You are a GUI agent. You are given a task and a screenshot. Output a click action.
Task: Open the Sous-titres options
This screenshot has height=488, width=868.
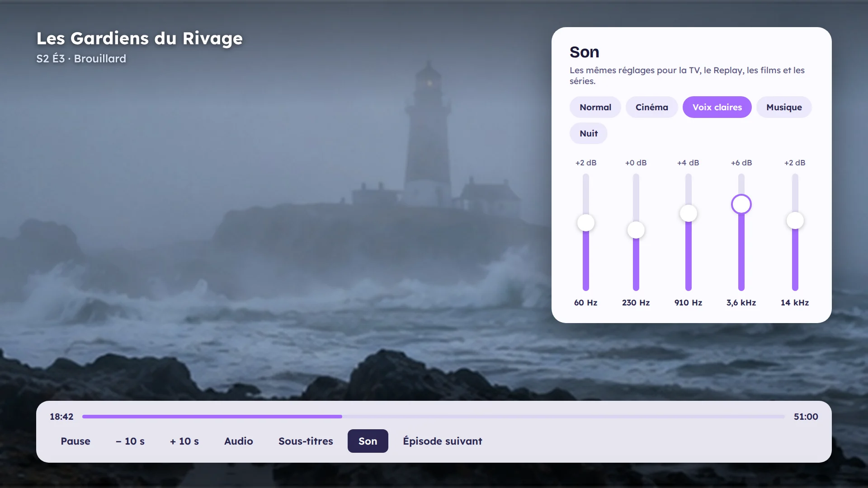306,441
